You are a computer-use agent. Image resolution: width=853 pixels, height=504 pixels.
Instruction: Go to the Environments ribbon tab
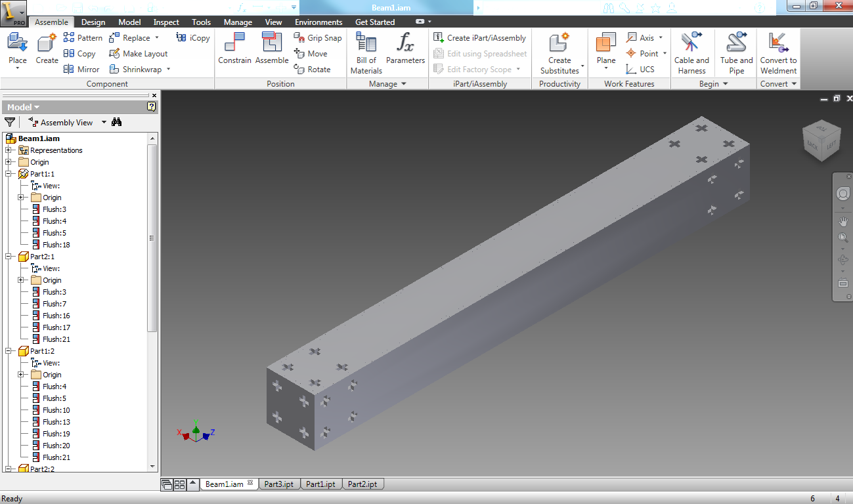coord(318,22)
